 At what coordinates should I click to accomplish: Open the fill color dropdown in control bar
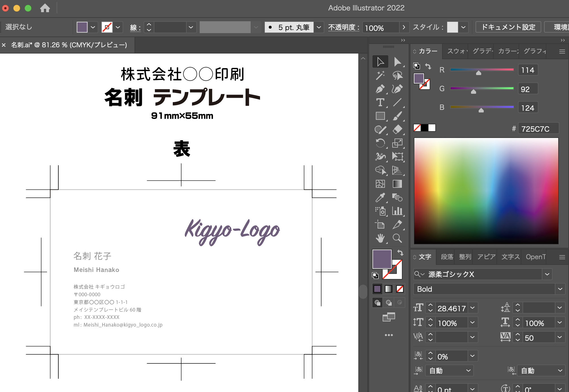click(93, 27)
